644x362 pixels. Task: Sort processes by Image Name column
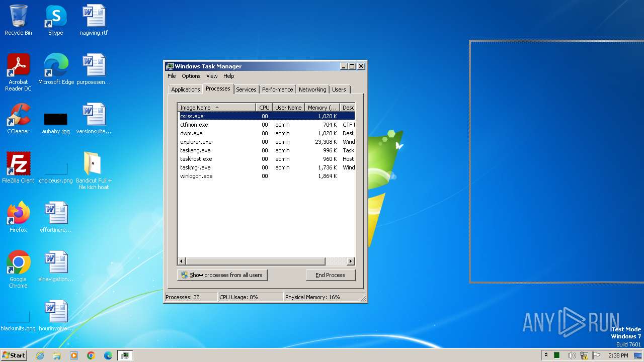pyautogui.click(x=216, y=108)
